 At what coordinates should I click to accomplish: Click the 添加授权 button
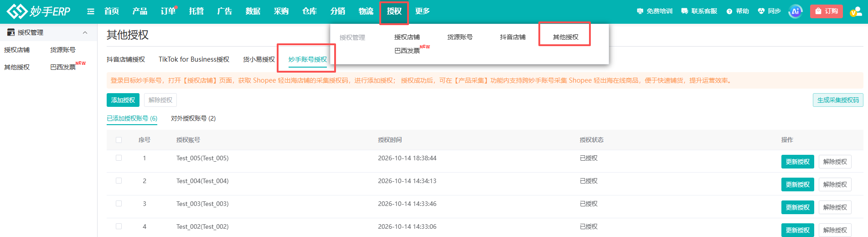[123, 100]
